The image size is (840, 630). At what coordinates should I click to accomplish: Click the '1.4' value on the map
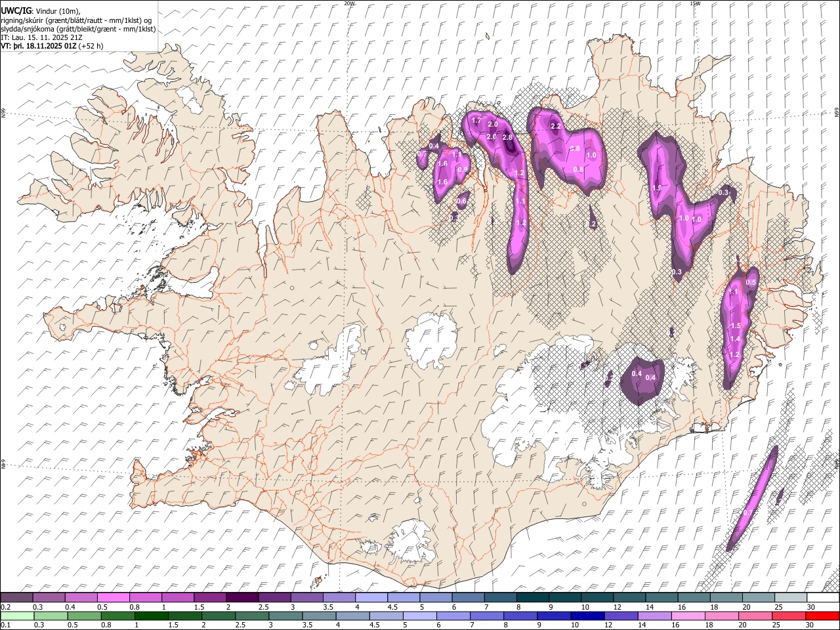pos(735,339)
